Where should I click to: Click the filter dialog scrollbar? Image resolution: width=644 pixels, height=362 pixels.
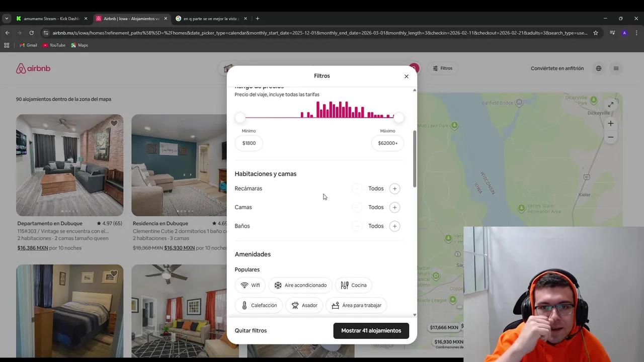[415, 158]
